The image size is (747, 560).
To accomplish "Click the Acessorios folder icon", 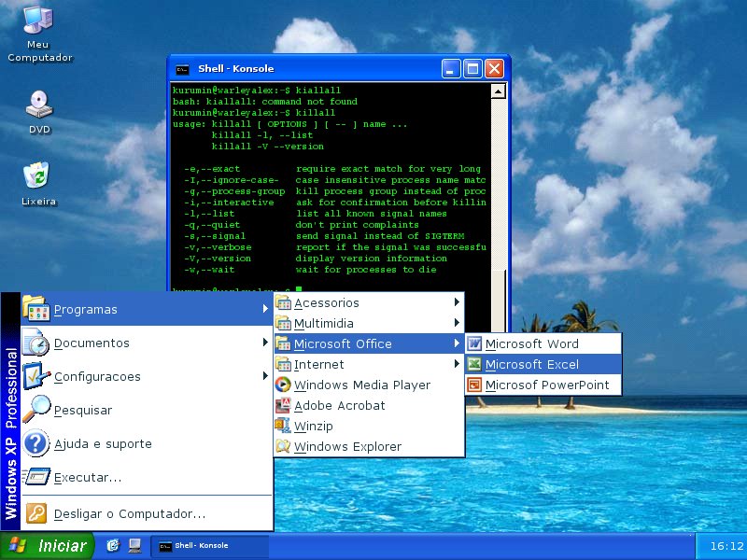I will point(283,302).
